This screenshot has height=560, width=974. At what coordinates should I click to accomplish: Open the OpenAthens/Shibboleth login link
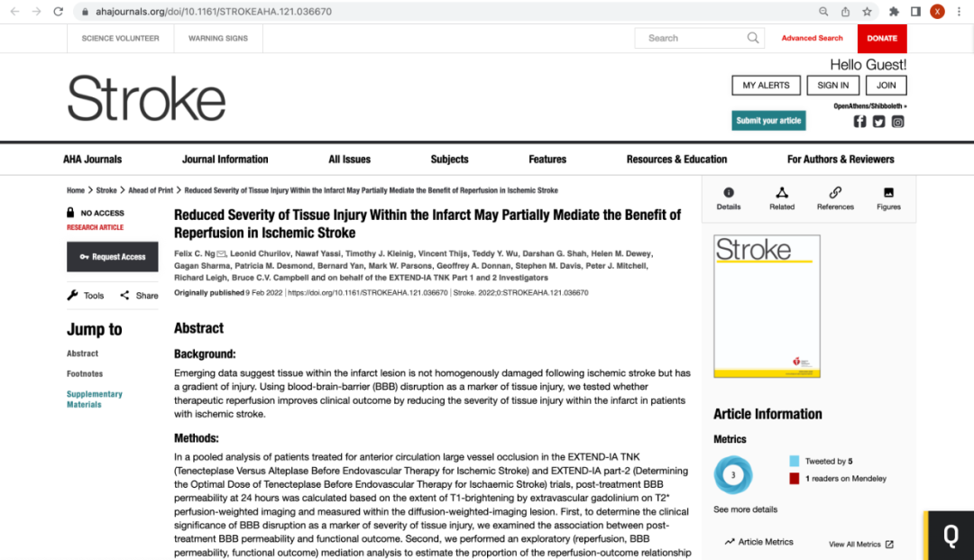[869, 106]
